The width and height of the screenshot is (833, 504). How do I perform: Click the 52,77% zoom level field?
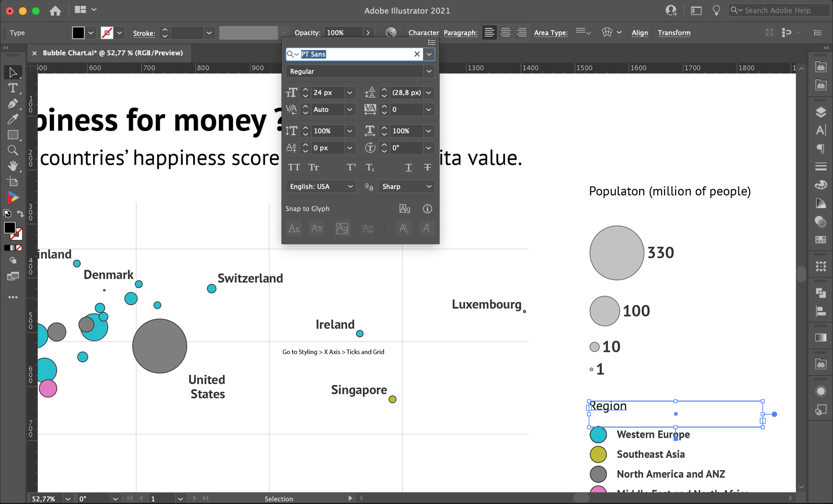(x=44, y=498)
